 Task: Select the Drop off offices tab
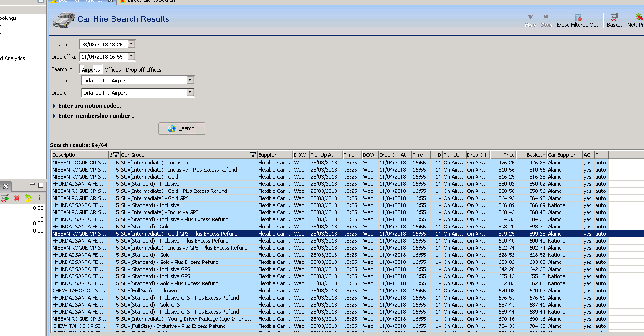coord(143,70)
